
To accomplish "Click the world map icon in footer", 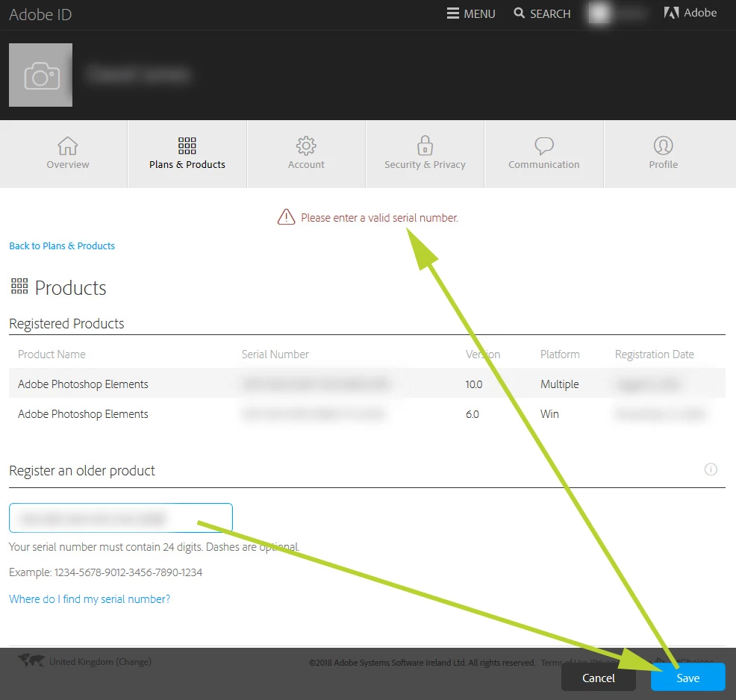I will pos(31,660).
